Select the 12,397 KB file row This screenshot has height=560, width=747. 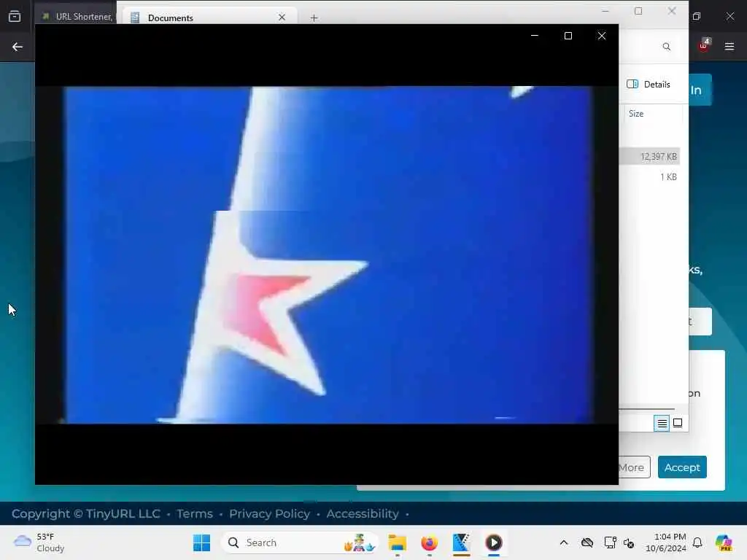(649, 157)
